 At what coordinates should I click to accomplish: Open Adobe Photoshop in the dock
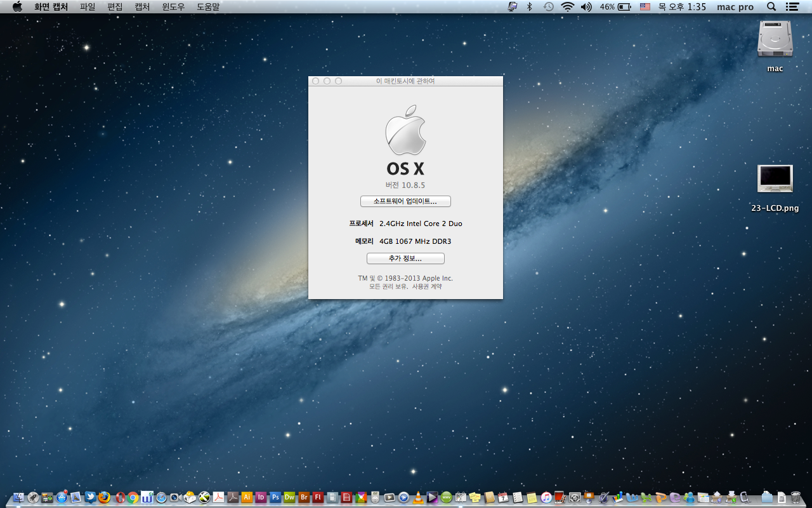[275, 497]
